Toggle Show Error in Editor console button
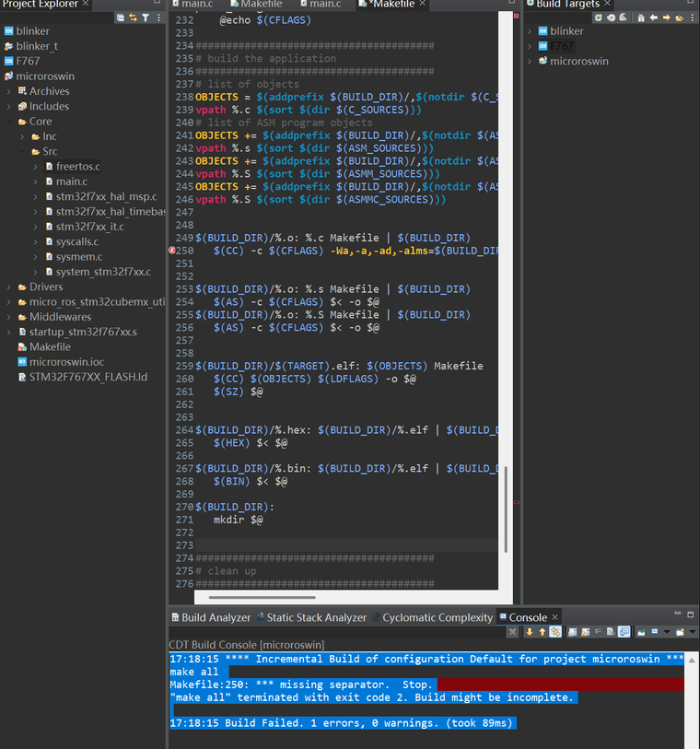Viewport: 700px width, 749px height. [x=554, y=632]
